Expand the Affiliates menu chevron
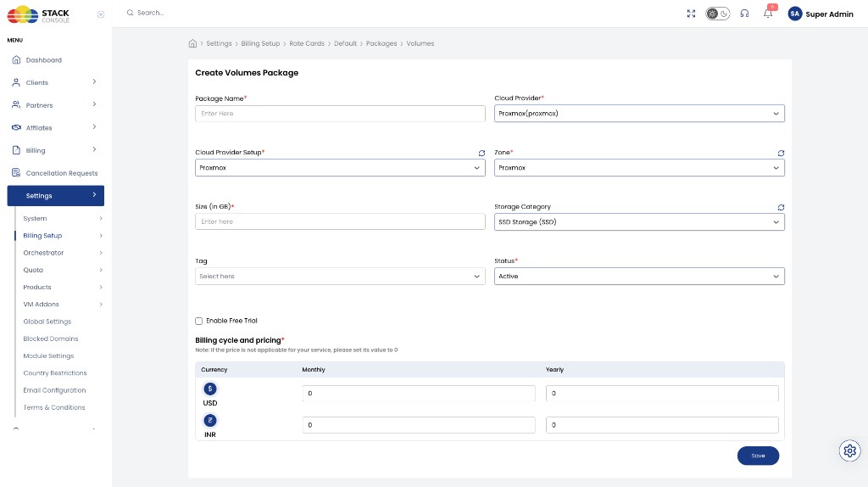Screen dimensions: 868x487 coord(94,127)
